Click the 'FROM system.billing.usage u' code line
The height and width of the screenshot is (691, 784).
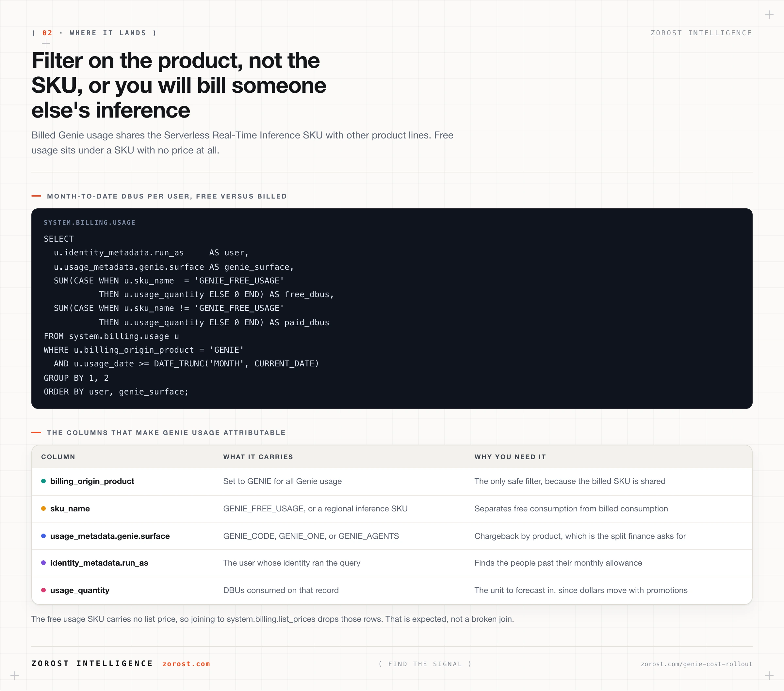(x=111, y=336)
